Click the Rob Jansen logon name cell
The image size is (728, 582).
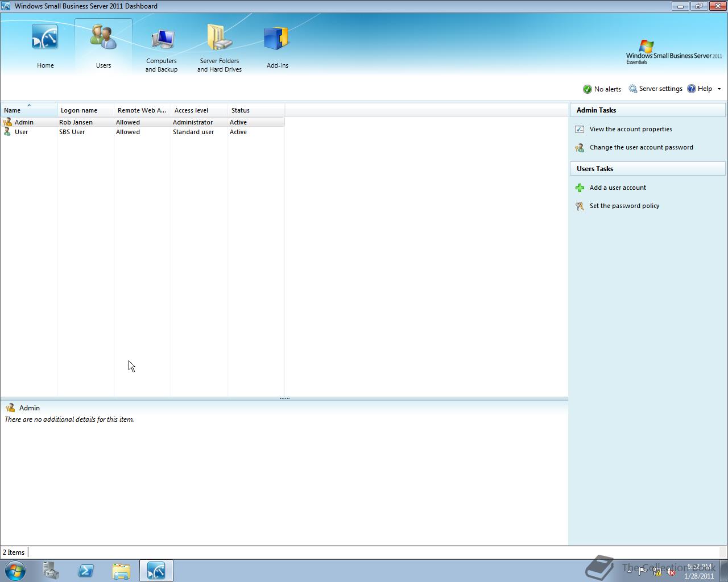[76, 122]
